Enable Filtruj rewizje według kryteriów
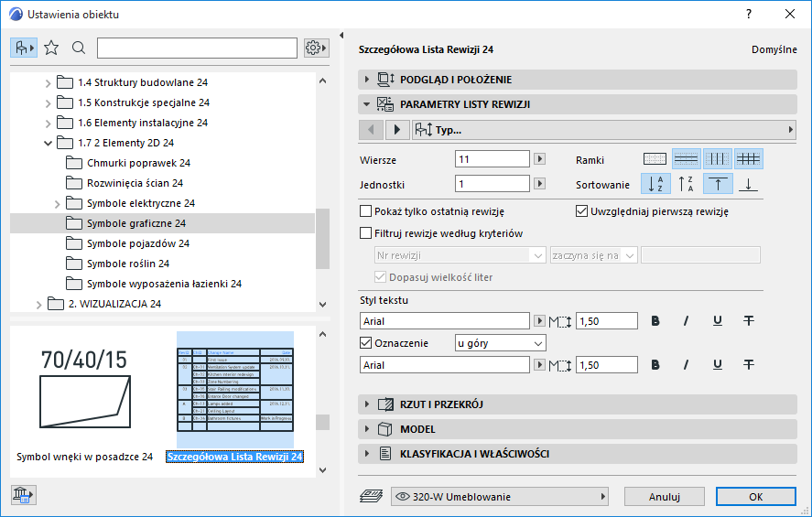 tap(367, 233)
